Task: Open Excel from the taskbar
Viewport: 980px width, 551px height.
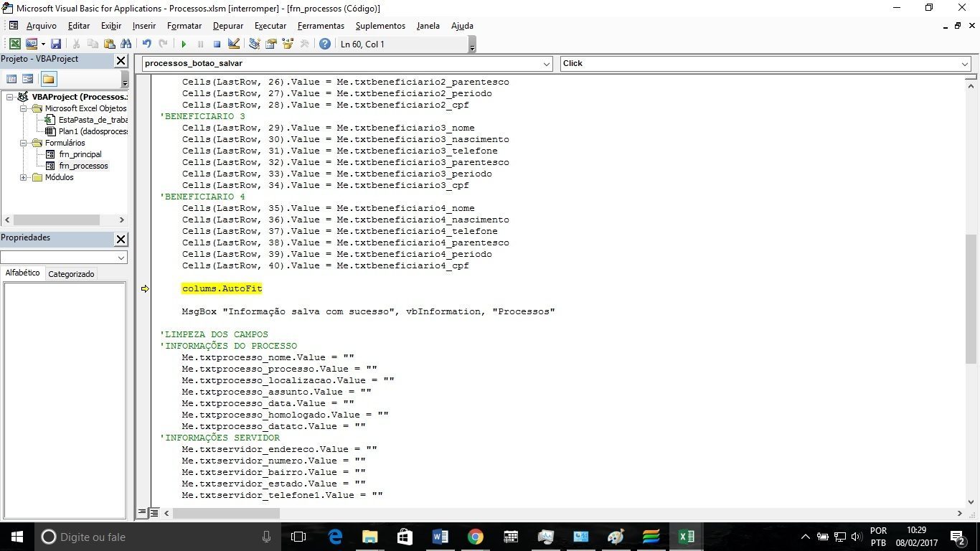Action: pos(686,537)
